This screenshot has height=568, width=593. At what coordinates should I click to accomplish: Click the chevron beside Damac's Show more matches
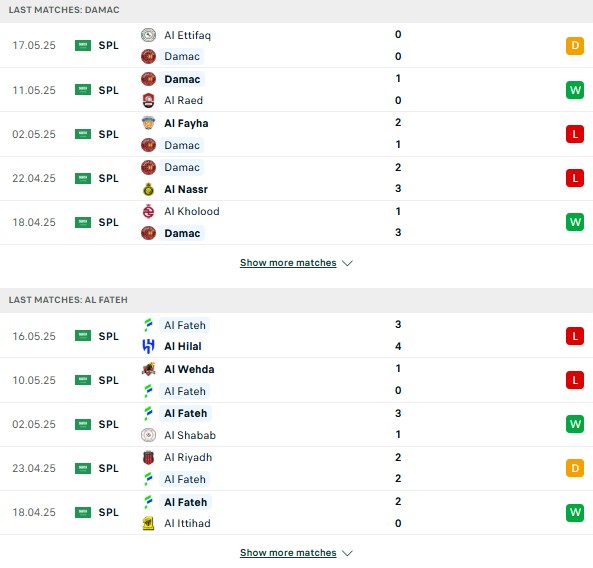347,263
